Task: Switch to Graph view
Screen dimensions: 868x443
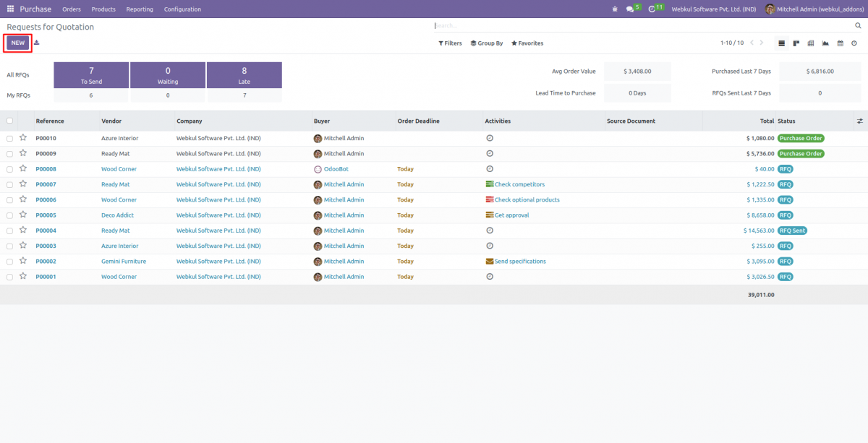Action: click(x=825, y=43)
